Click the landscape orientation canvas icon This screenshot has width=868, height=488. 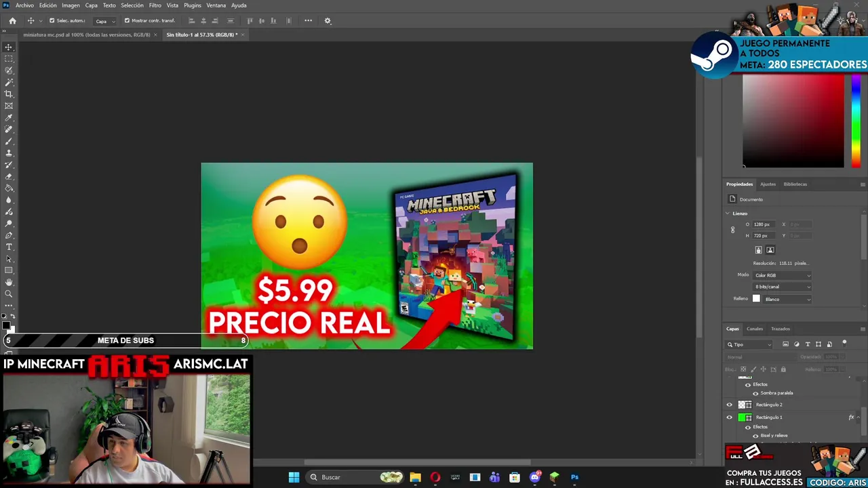(x=770, y=250)
